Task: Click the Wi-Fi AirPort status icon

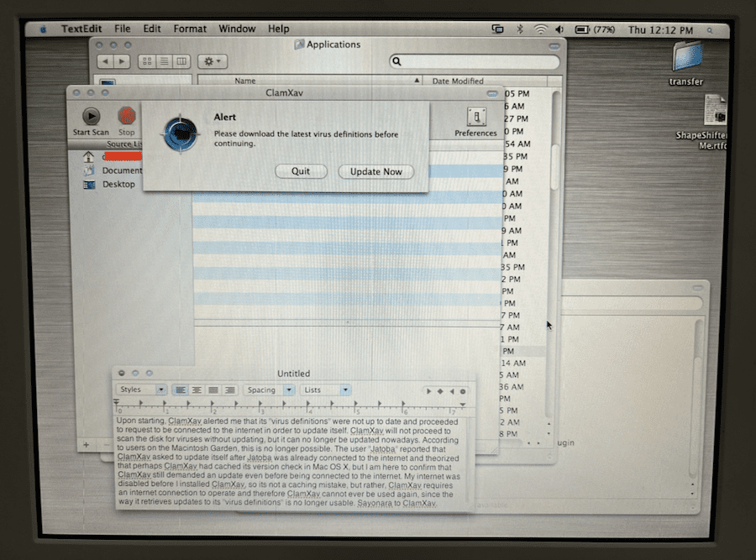Action: (x=540, y=29)
